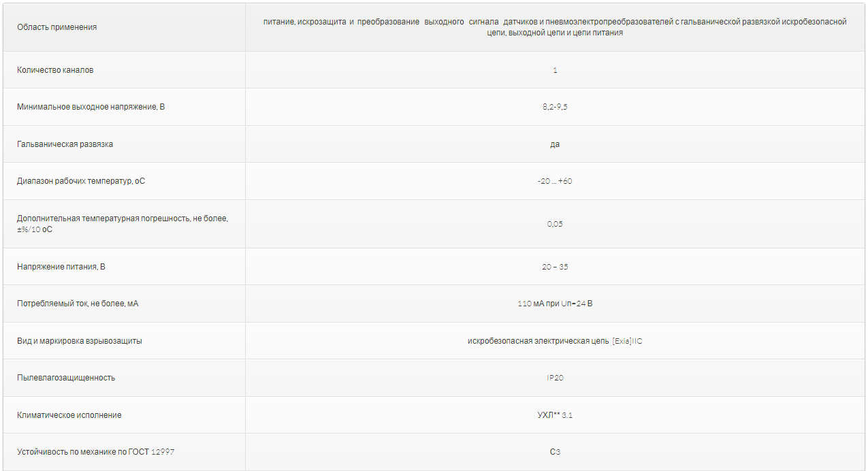Select the application area description text
This screenshot has height=471, width=868.
(x=555, y=27)
